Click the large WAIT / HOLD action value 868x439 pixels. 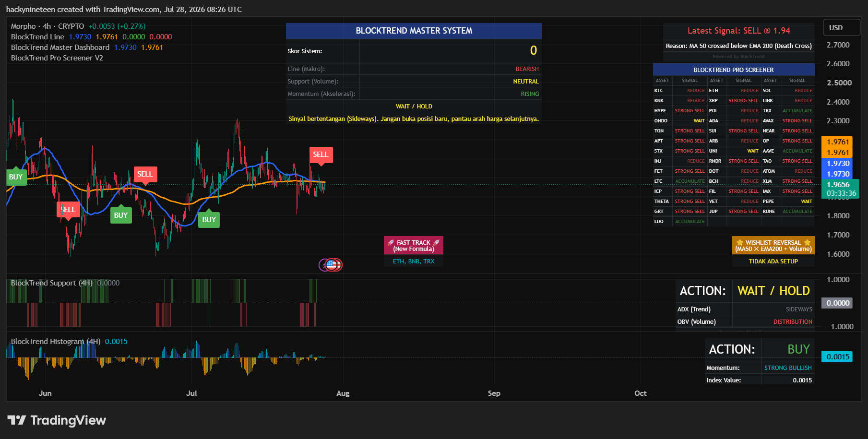pyautogui.click(x=773, y=291)
